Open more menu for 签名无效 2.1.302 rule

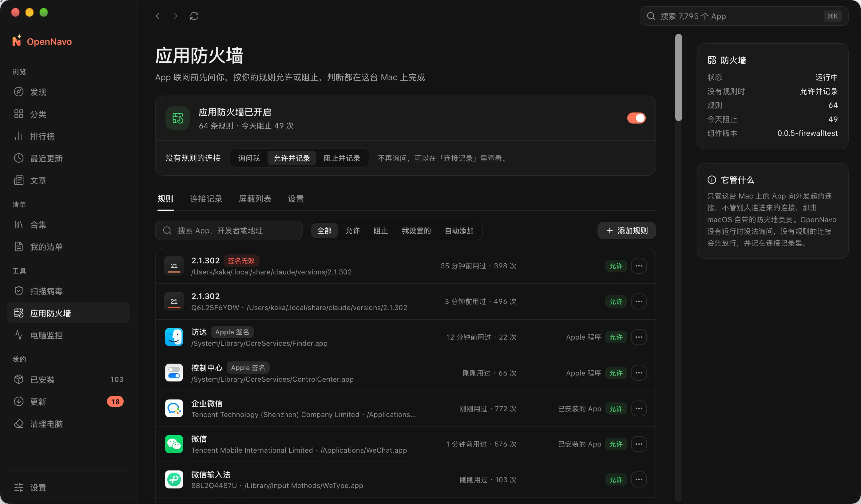click(x=639, y=266)
